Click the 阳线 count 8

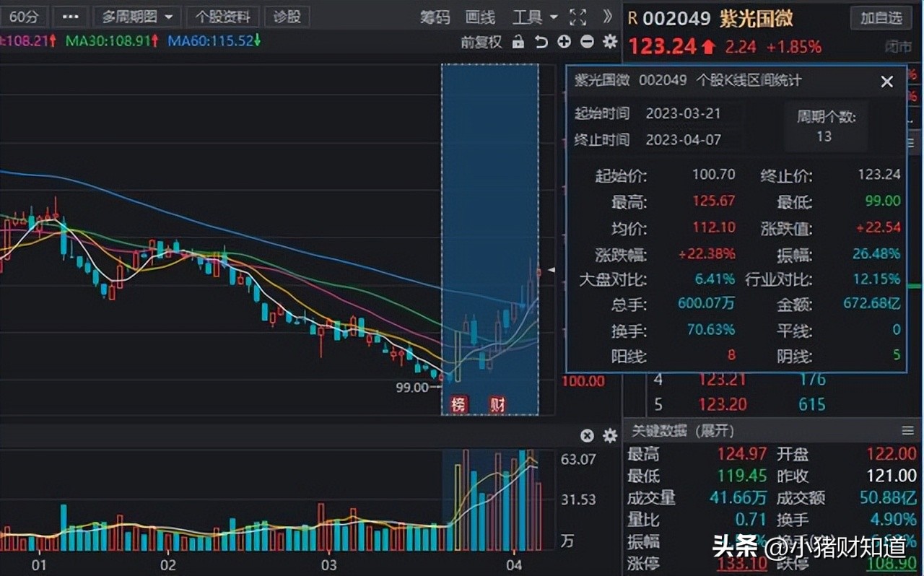point(731,356)
